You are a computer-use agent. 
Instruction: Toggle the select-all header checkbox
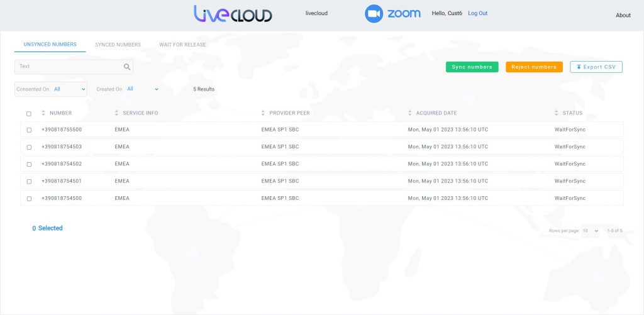(29, 114)
